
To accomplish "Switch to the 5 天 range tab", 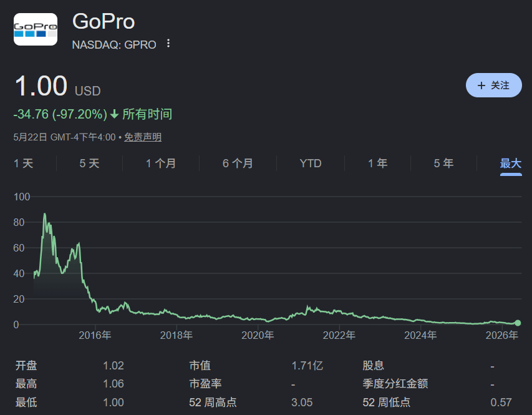I will tap(89, 164).
